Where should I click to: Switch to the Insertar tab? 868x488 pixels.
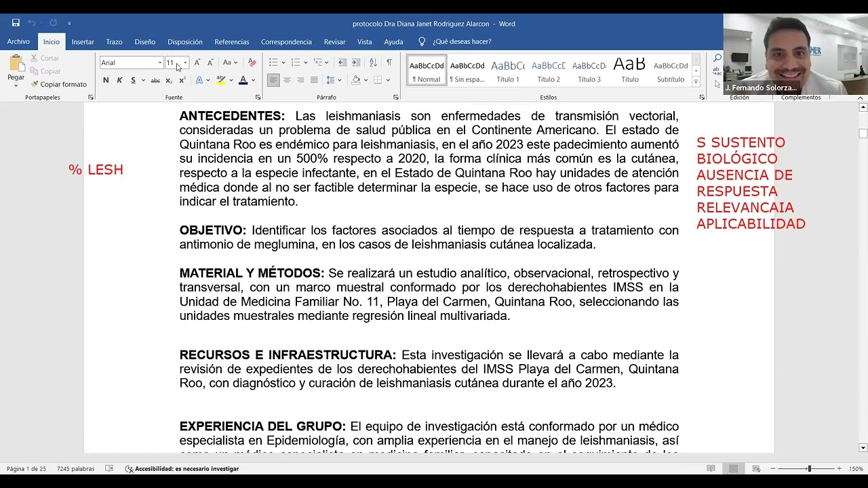[83, 42]
